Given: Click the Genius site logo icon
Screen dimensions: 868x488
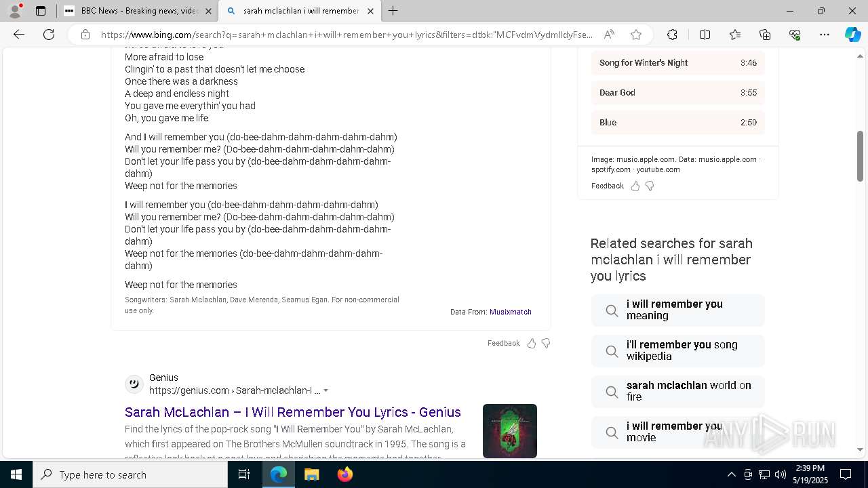Looking at the screenshot, I should click(134, 384).
